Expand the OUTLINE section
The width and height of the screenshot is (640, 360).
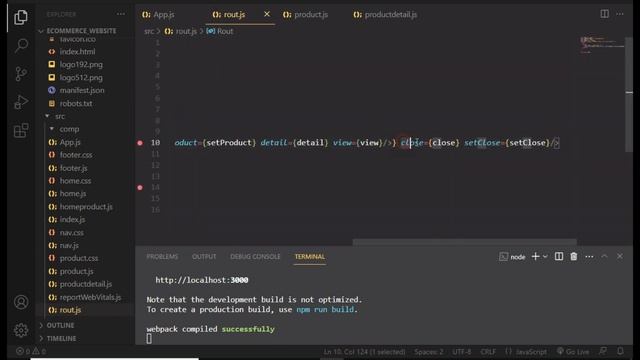60,325
